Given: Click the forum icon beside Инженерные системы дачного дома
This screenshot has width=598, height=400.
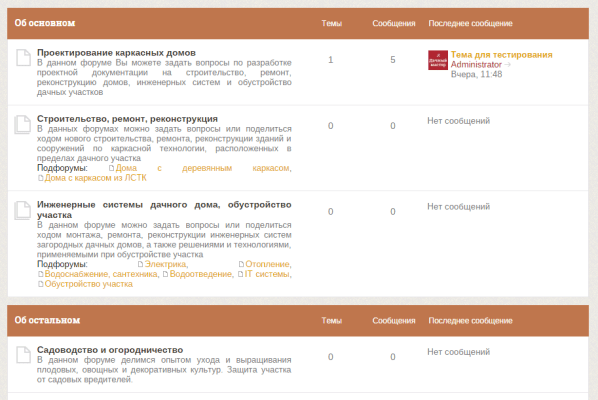Looking at the screenshot, I should point(23,210).
